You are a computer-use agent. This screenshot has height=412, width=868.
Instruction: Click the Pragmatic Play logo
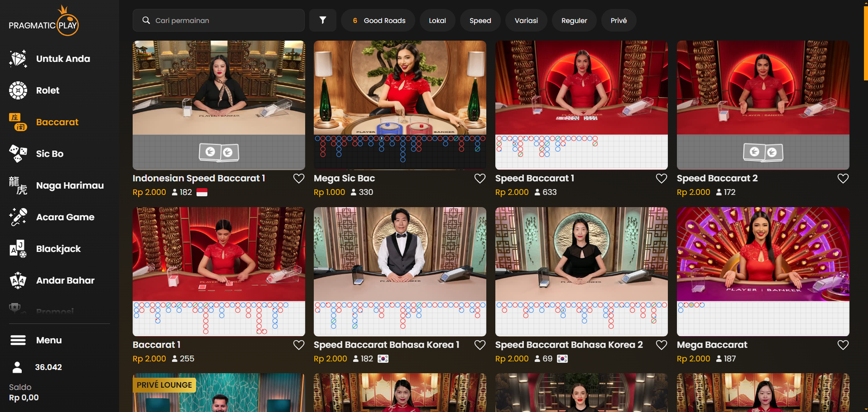(44, 22)
